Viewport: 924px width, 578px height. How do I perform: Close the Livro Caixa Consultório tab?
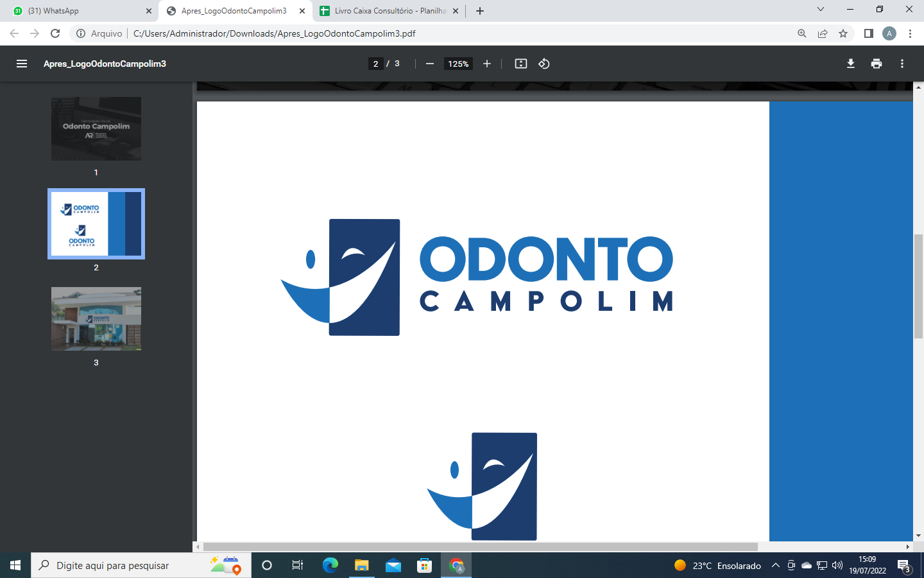(456, 11)
